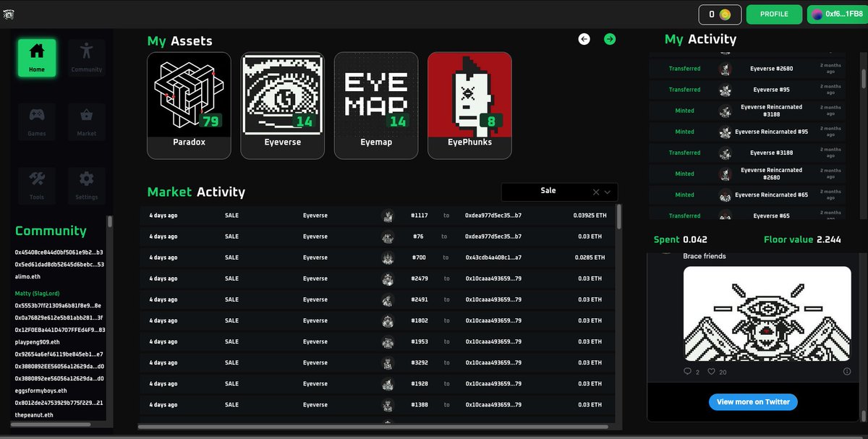This screenshot has width=868, height=439.
Task: Click the coin balance 0 button
Action: coord(720,14)
